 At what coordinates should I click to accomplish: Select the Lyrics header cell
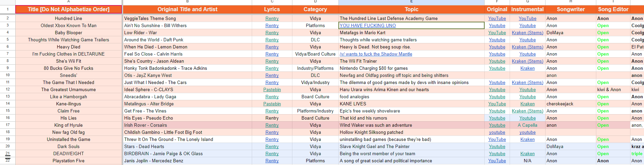coord(272,9)
